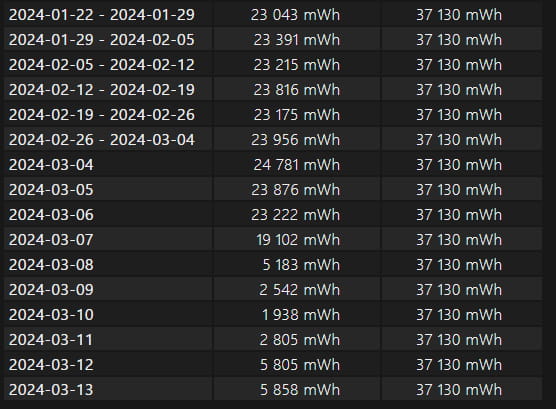Image resolution: width=556 pixels, height=409 pixels.
Task: Select the 2024-03-05 date row
Action: [273, 190]
